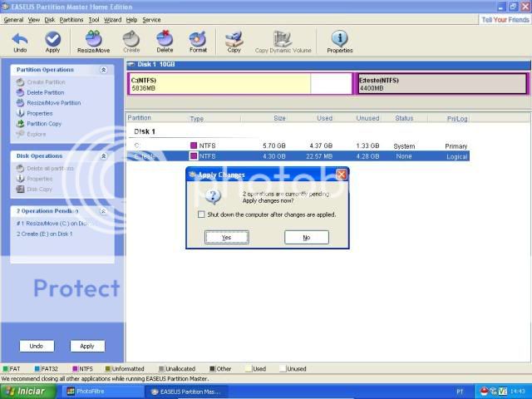The width and height of the screenshot is (532, 399).
Task: Open the Service menu
Action: 151,20
